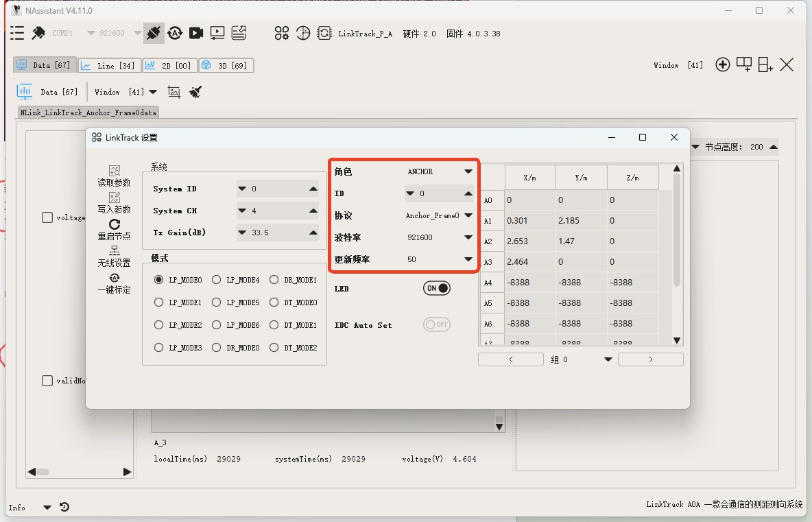Click the 写入参数 (write parameters) icon
This screenshot has height=522, width=812.
pos(114,198)
